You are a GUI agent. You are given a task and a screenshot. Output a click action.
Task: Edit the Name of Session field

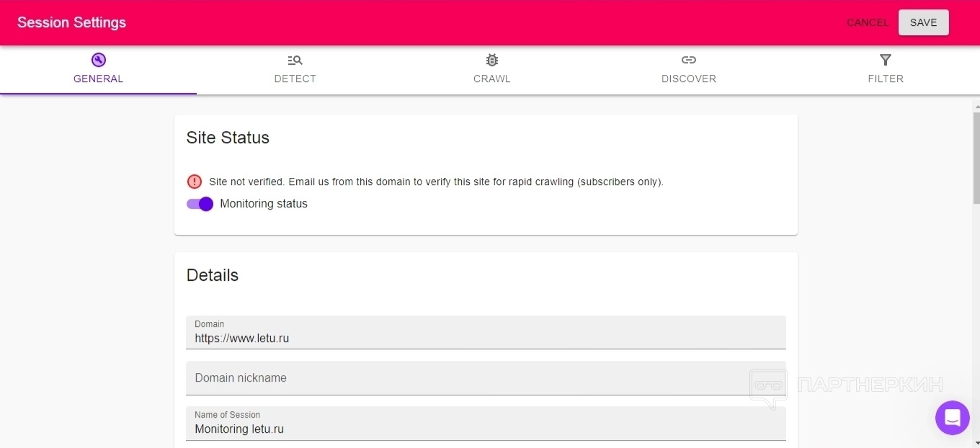(486, 429)
